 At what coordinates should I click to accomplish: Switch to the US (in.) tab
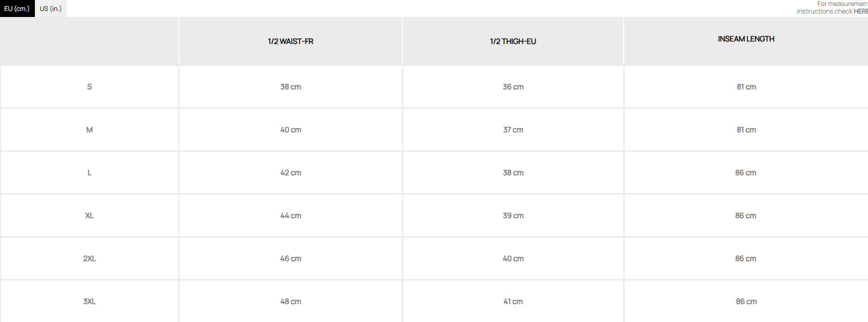51,8
